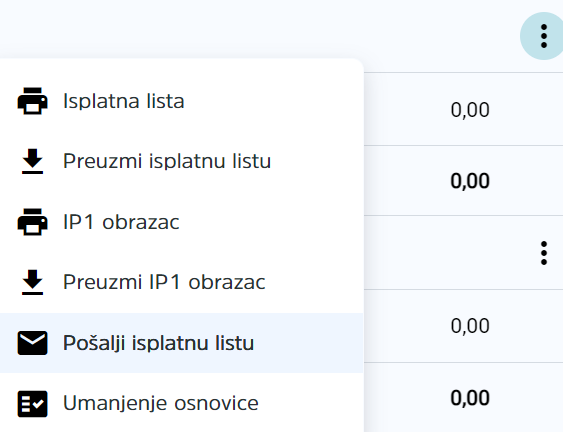Image resolution: width=563 pixels, height=432 pixels.
Task: Click the envelope icon for Pošalji isplatnu listu
Action: pos(32,343)
